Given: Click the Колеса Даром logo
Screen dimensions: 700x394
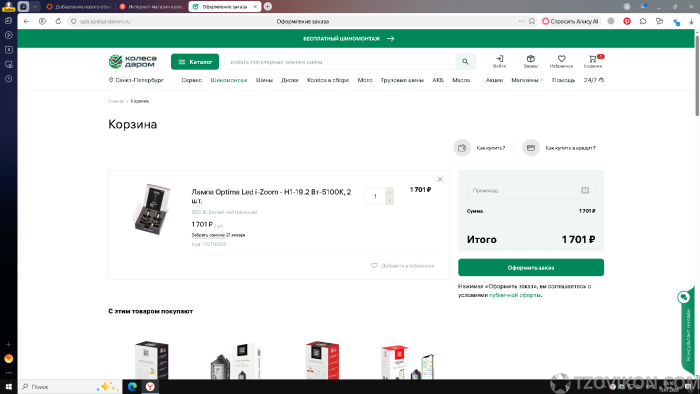Looking at the screenshot, I should tap(133, 61).
